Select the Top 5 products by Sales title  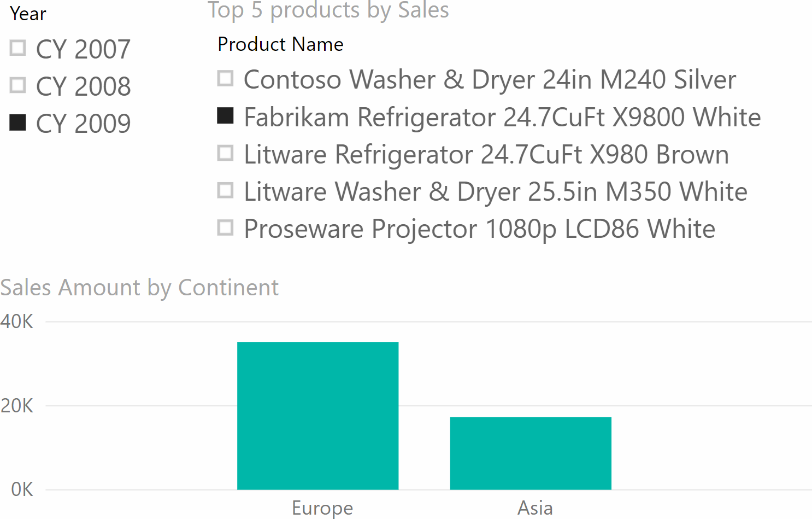[328, 10]
